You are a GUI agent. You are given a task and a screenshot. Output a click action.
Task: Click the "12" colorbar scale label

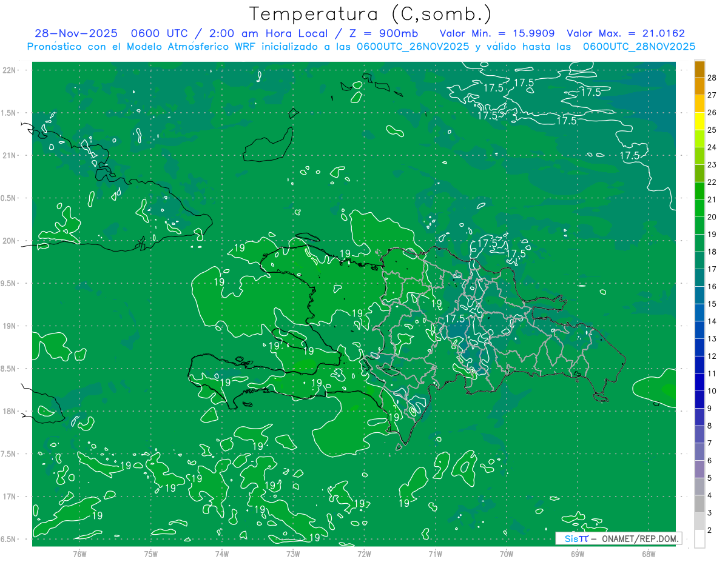[x=712, y=356]
